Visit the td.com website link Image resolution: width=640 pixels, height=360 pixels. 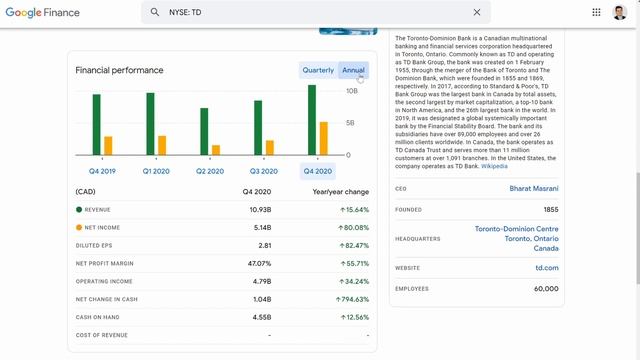(x=547, y=268)
